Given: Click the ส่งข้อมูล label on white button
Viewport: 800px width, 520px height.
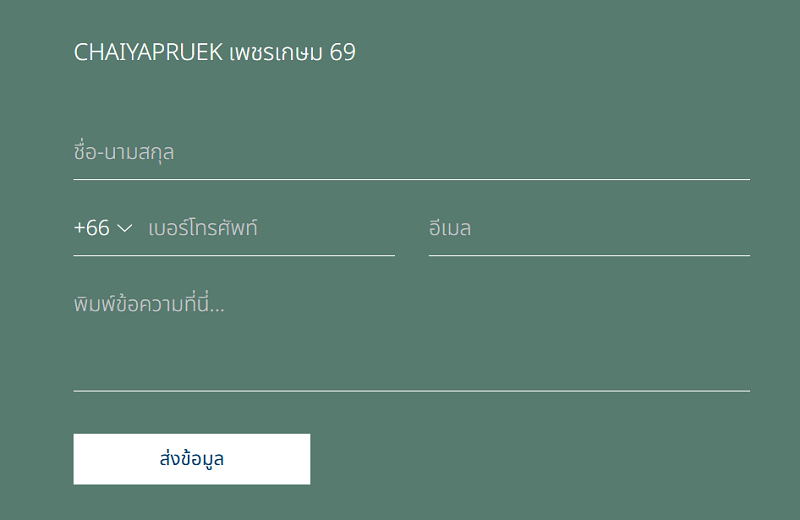Looking at the screenshot, I should coord(191,459).
